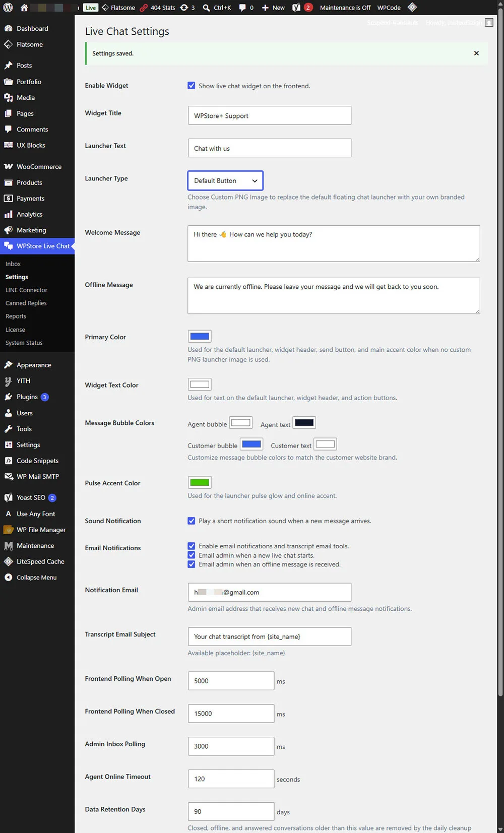Screen dimensions: 504x833
Task: Open the Flatsome admin bar menu
Action: click(x=118, y=8)
